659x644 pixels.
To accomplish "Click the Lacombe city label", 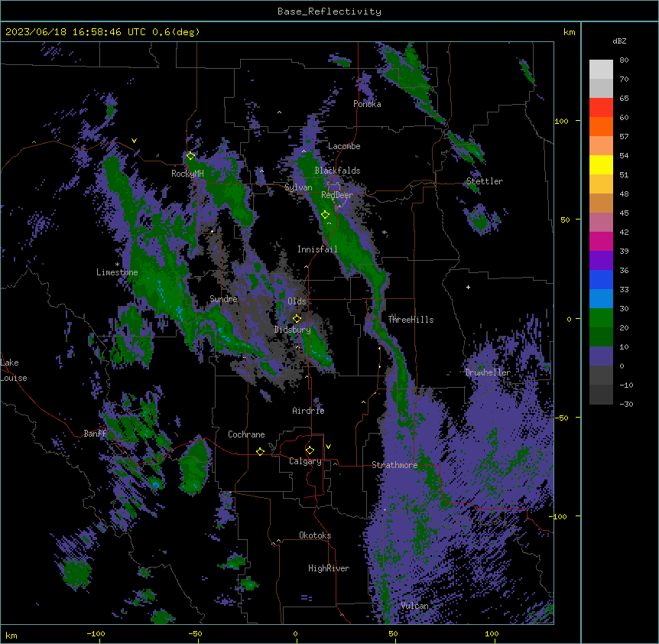I will point(344,146).
